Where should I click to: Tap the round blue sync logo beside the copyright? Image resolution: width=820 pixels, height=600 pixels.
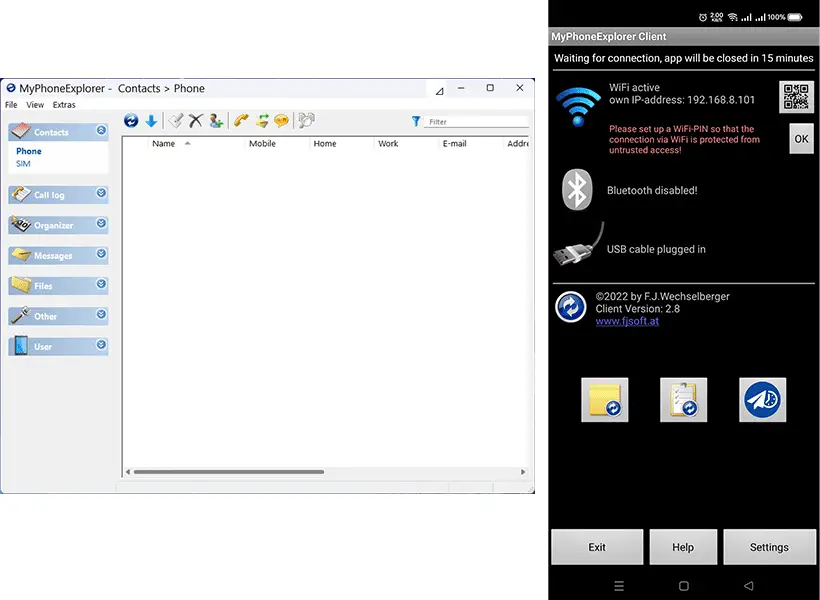pos(571,307)
